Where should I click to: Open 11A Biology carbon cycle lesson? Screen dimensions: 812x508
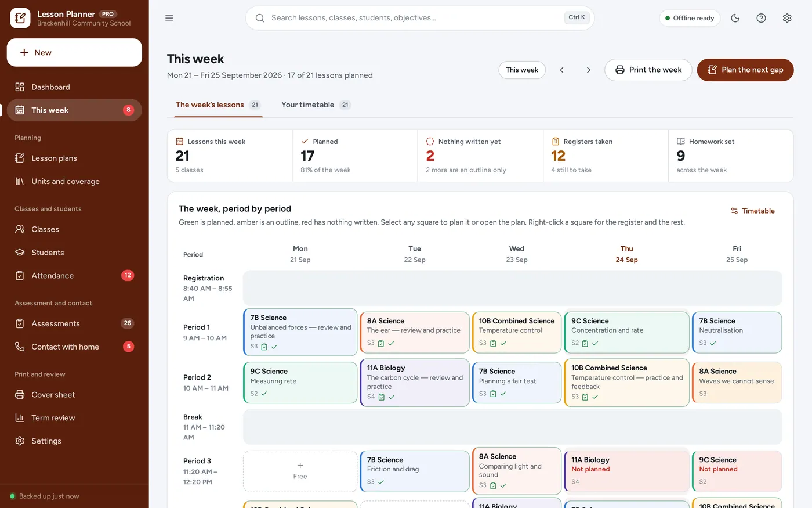[x=415, y=383]
